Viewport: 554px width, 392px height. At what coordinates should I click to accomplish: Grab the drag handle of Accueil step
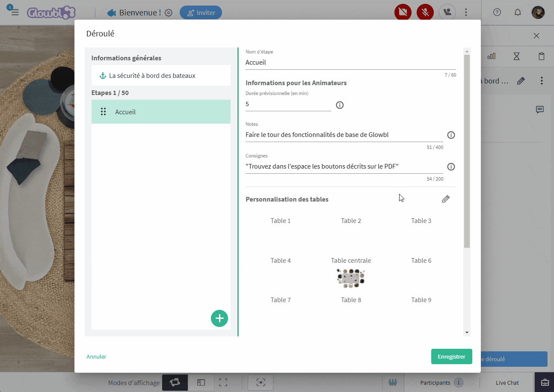[x=103, y=112]
